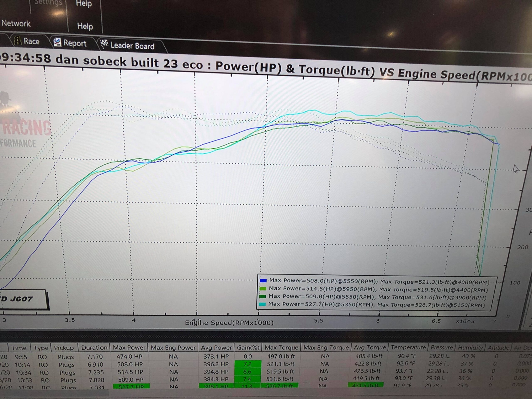
Task: Click the Max Torque column header
Action: [281, 347]
